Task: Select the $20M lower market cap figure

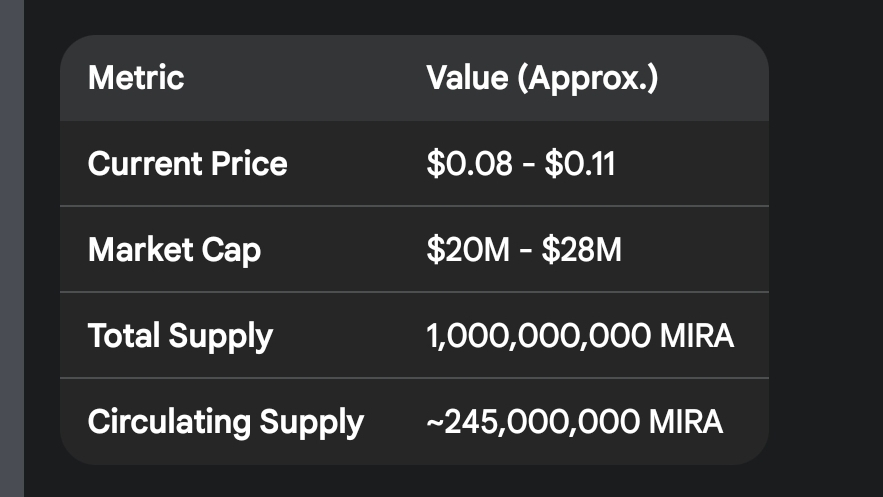Action: [x=468, y=250]
